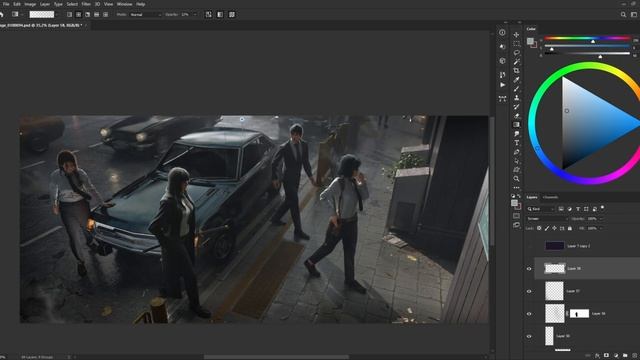Click Layer 56 layer mask thumbnail
This screenshot has width=640, height=360.
[x=579, y=313]
